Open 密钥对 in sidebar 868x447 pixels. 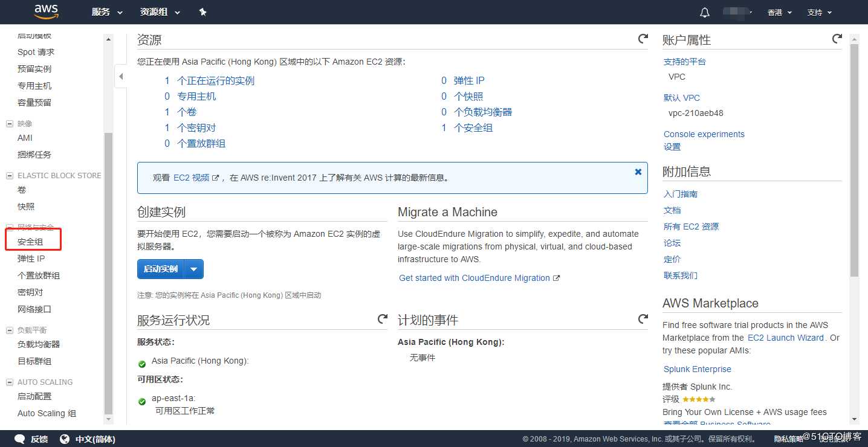(x=30, y=292)
